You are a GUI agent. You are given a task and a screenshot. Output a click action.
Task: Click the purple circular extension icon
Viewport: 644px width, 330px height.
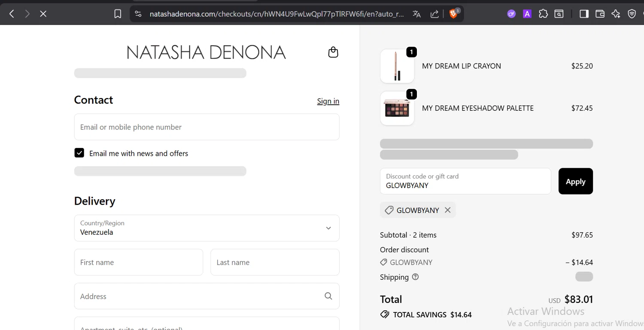[x=511, y=14]
